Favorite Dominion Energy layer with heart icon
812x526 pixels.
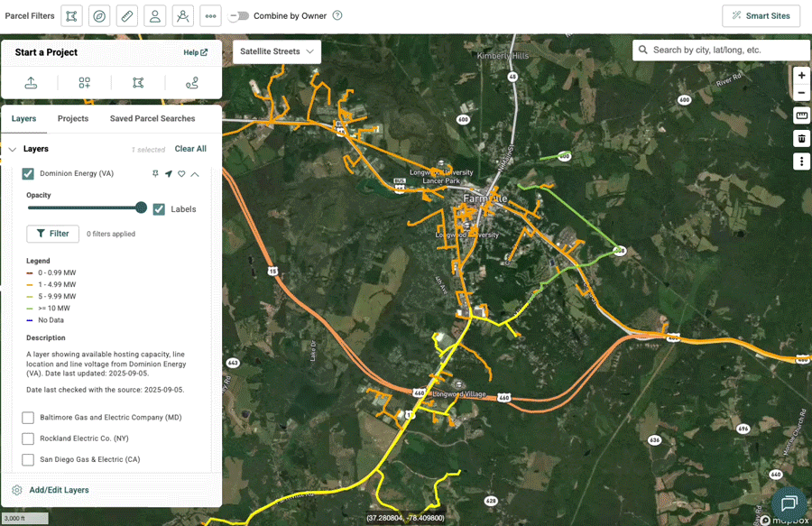coord(181,174)
